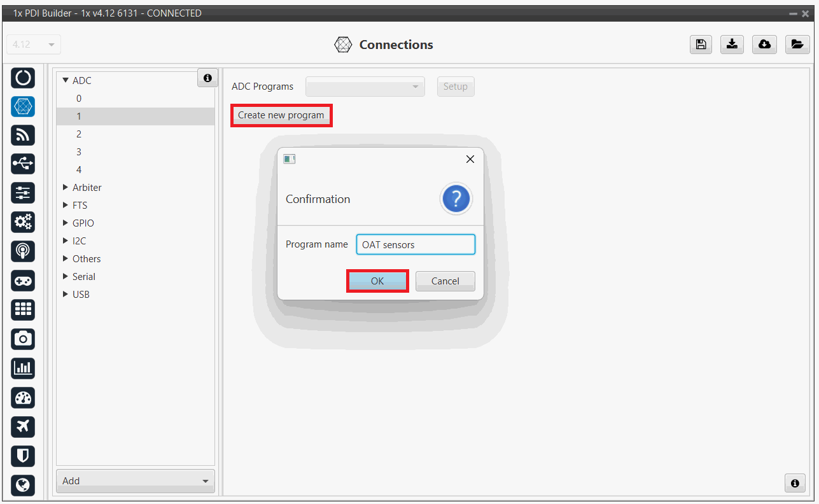The width and height of the screenshot is (819, 504).
Task: Click the globe icon in sidebar
Action: [23, 485]
